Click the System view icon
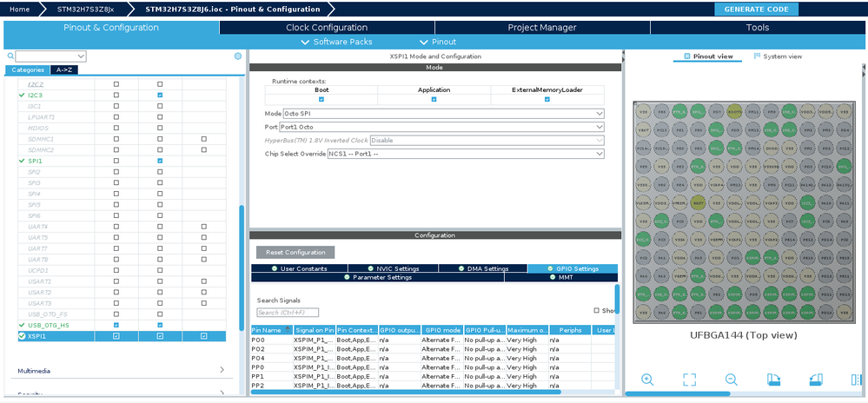 (757, 56)
